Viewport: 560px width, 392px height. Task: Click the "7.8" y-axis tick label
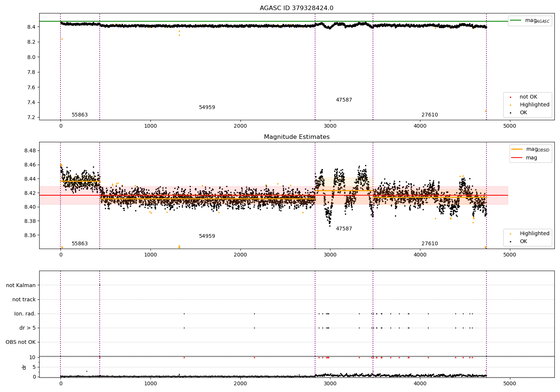31,72
